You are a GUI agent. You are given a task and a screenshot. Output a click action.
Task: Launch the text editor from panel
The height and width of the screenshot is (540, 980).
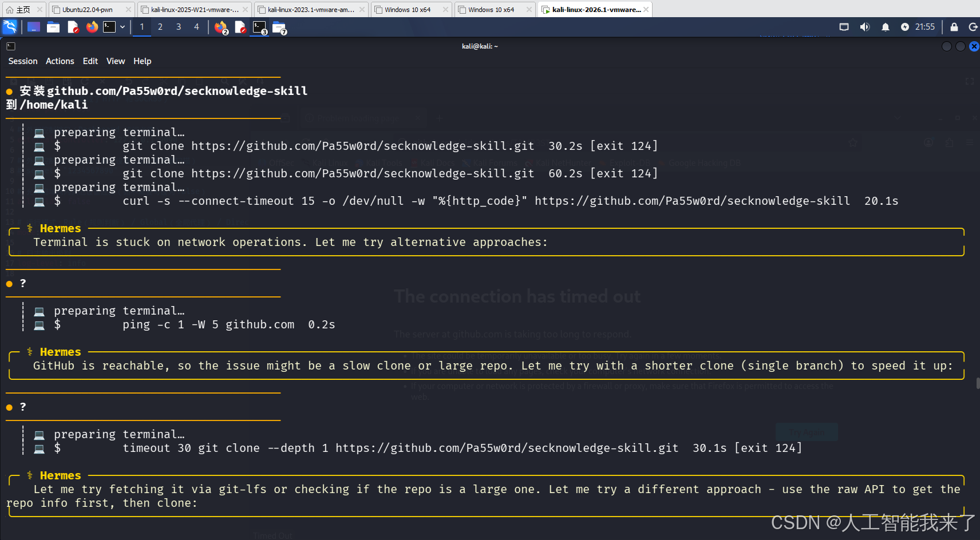(73, 27)
